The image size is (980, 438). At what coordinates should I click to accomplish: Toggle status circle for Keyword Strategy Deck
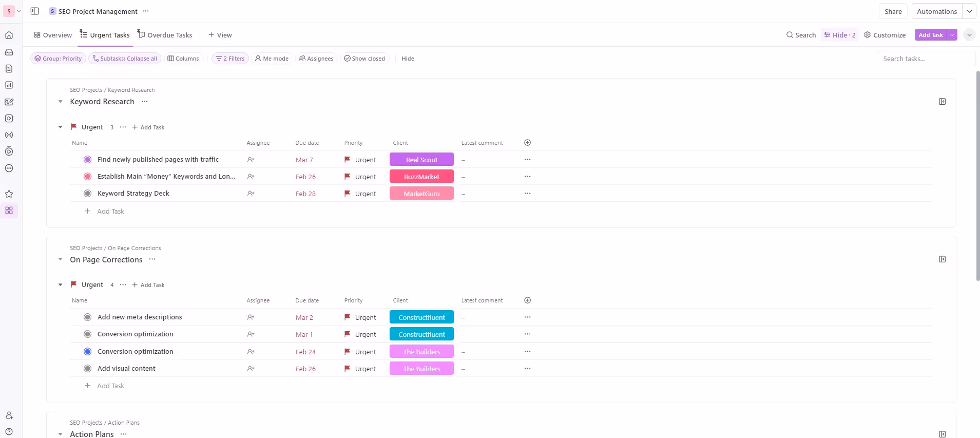click(x=88, y=194)
